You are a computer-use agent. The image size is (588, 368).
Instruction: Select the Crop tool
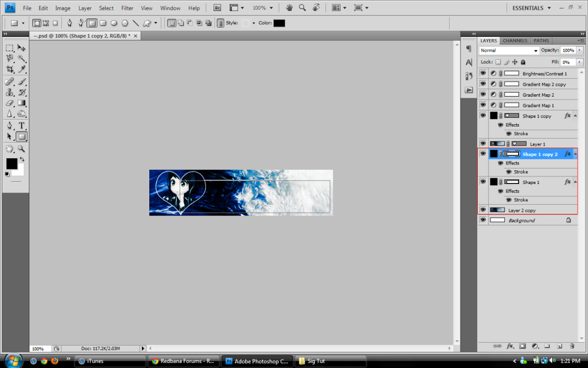[10, 69]
